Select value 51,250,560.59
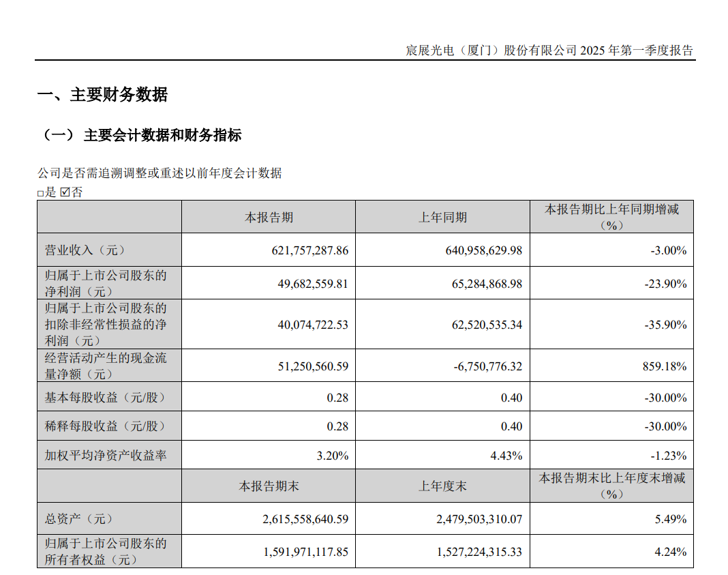728x575 pixels. pyautogui.click(x=313, y=366)
